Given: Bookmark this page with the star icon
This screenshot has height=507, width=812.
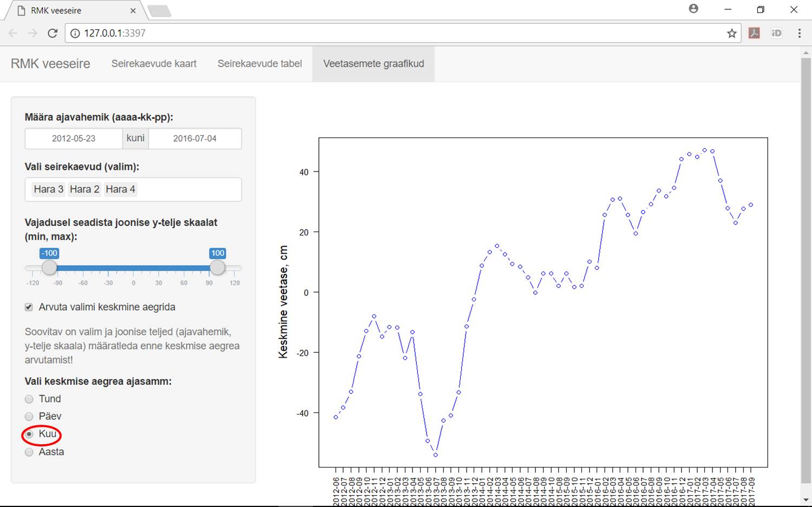Looking at the screenshot, I should (x=731, y=33).
